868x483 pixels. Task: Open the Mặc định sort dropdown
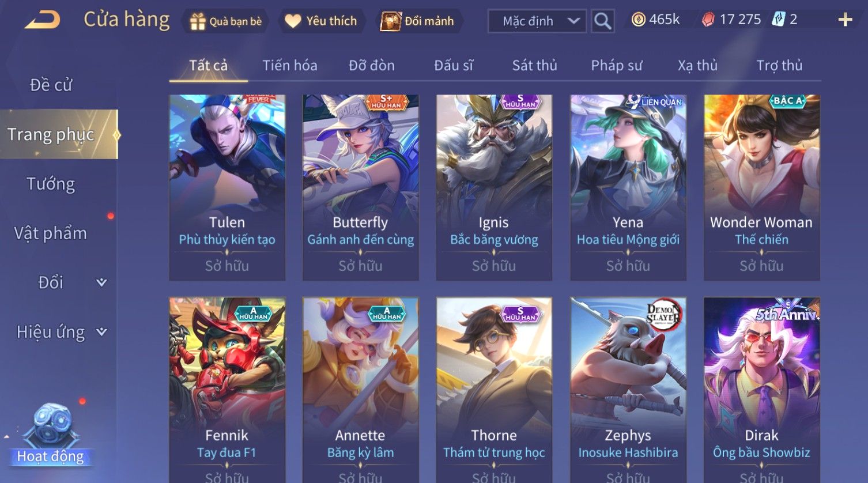tap(537, 21)
